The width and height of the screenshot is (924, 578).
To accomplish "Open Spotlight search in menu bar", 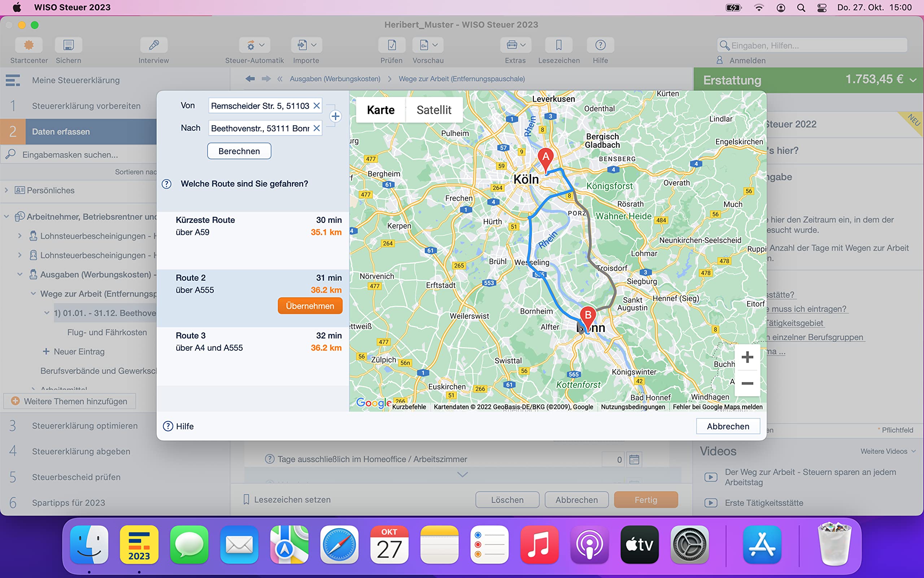I will [801, 8].
